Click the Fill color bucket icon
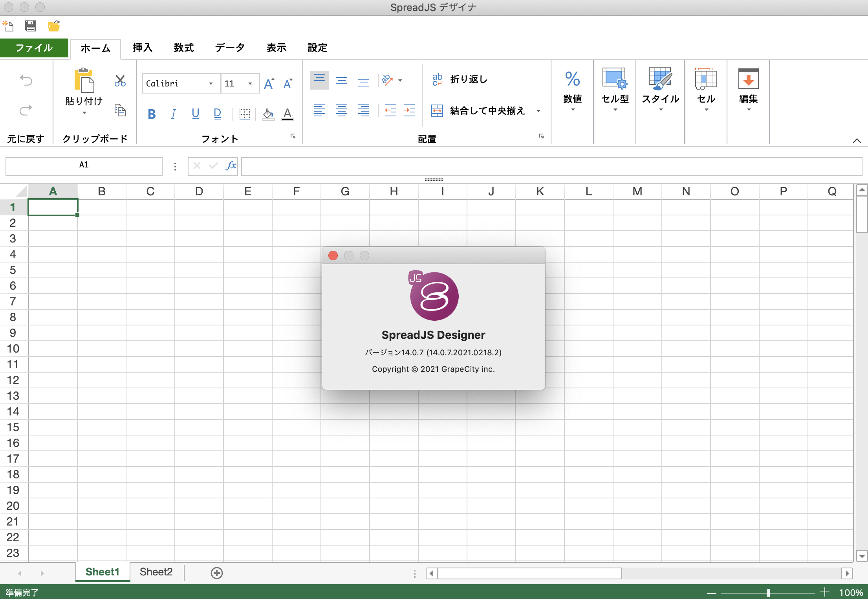868x599 pixels. pyautogui.click(x=268, y=114)
